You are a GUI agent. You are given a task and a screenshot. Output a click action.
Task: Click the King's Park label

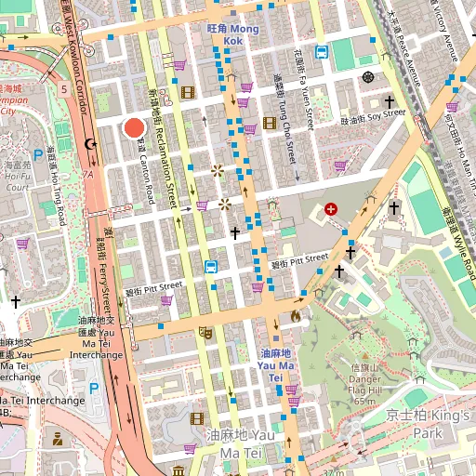[x=428, y=424]
